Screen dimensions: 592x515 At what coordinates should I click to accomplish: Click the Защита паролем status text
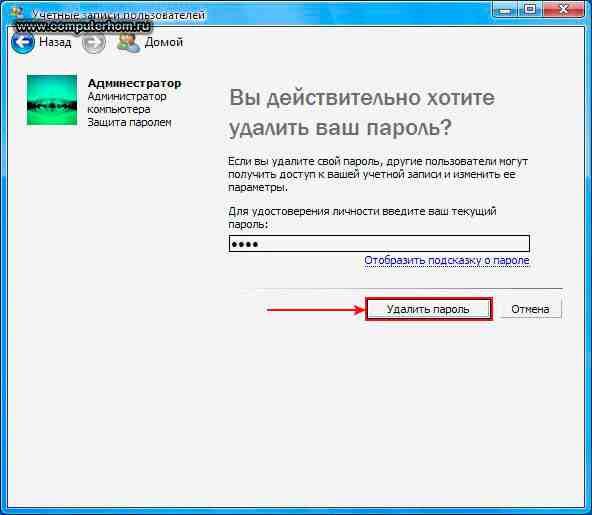tap(129, 122)
